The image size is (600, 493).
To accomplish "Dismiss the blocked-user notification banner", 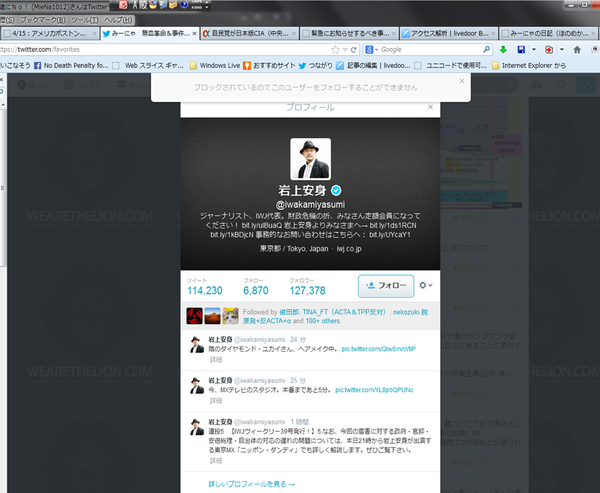I will tap(462, 81).
